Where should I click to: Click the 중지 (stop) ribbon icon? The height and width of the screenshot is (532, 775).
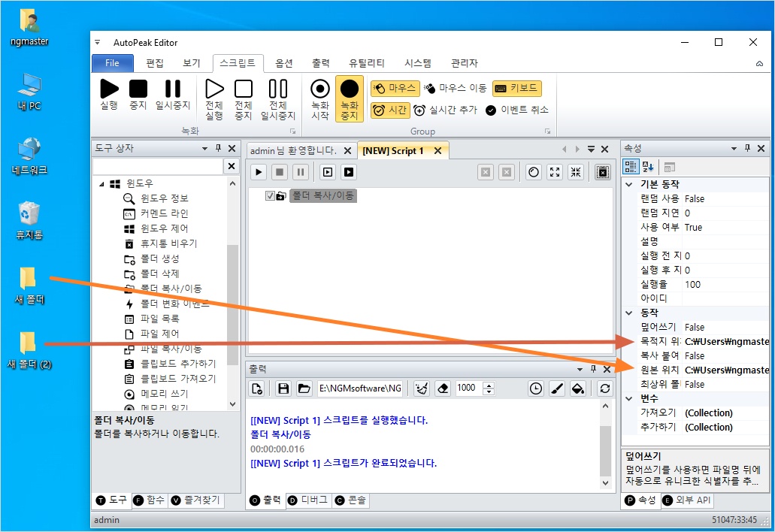tap(138, 89)
